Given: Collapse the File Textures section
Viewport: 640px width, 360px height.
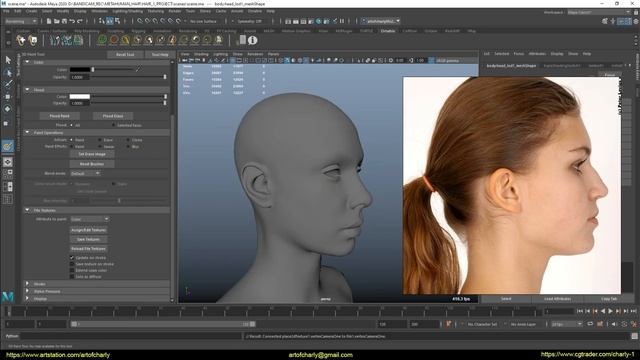Looking at the screenshot, I should point(27,210).
